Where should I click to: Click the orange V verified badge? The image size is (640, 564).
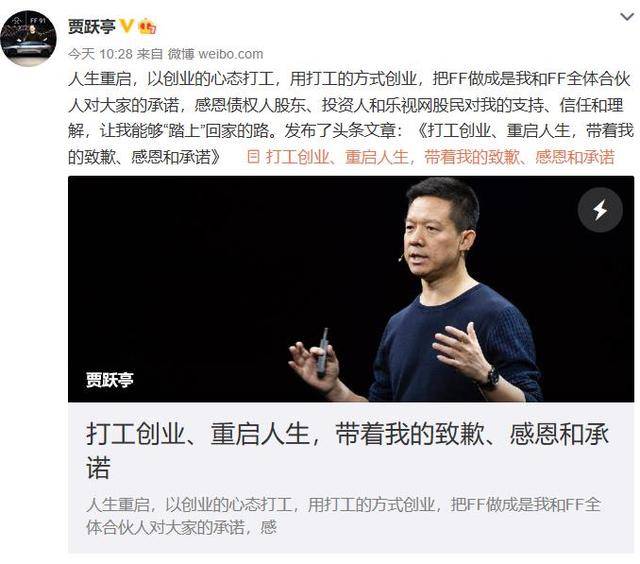tap(127, 26)
